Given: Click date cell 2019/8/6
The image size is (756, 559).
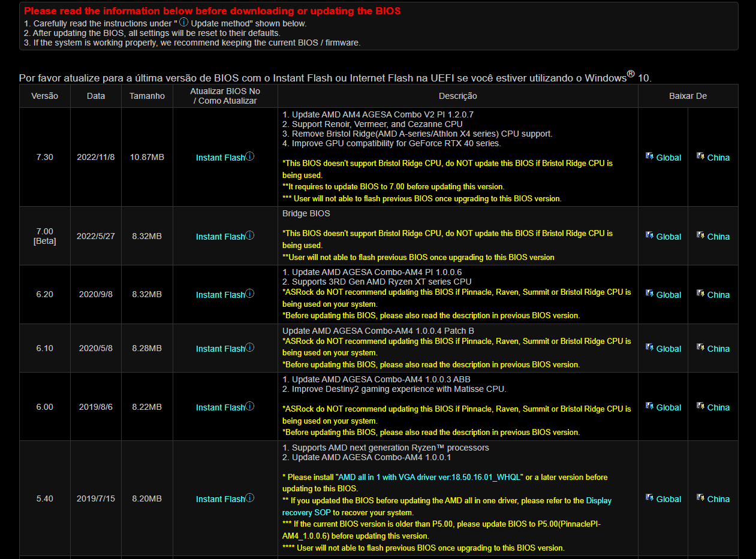Looking at the screenshot, I should click(x=96, y=407).
